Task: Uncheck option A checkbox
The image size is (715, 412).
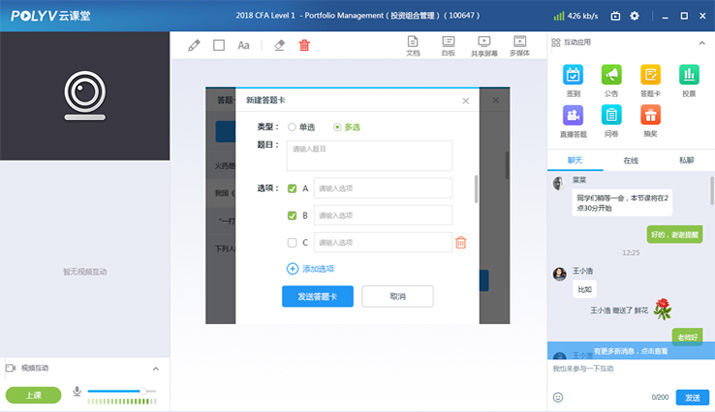Action: point(292,188)
